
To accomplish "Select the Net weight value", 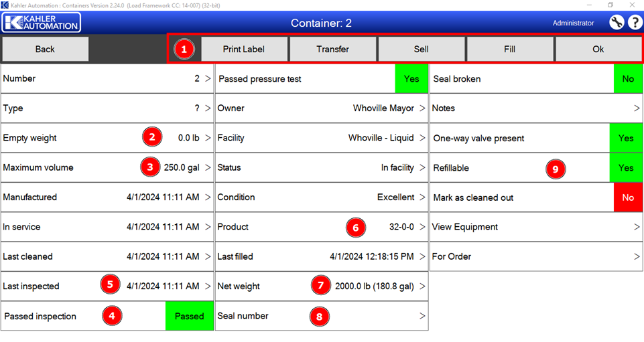I will pyautogui.click(x=374, y=286).
